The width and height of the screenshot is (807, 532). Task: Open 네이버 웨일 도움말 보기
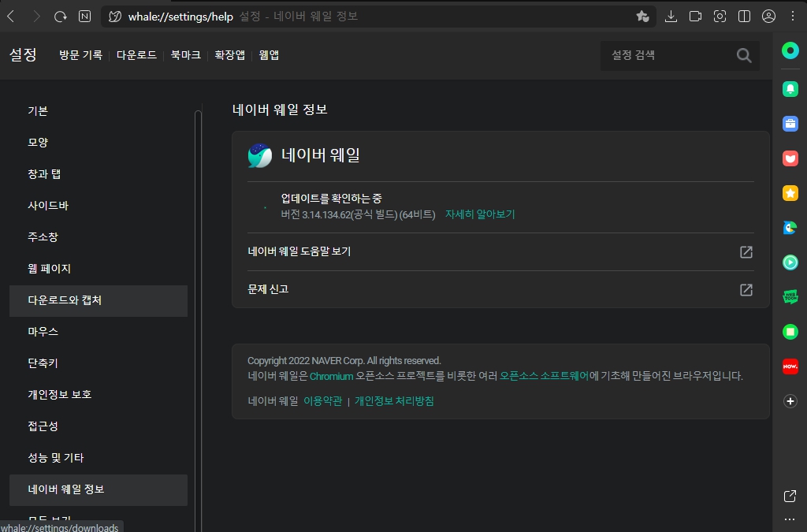click(500, 251)
